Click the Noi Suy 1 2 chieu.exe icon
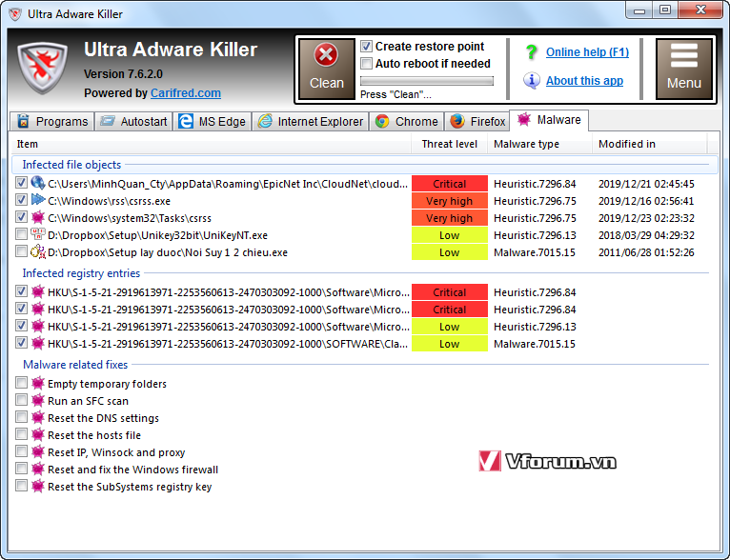 tap(38, 251)
